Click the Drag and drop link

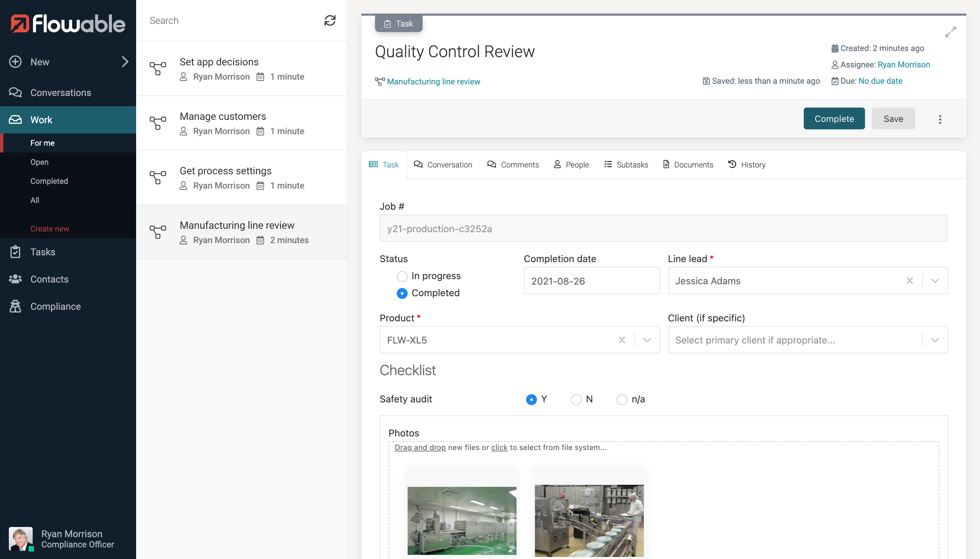(x=420, y=447)
